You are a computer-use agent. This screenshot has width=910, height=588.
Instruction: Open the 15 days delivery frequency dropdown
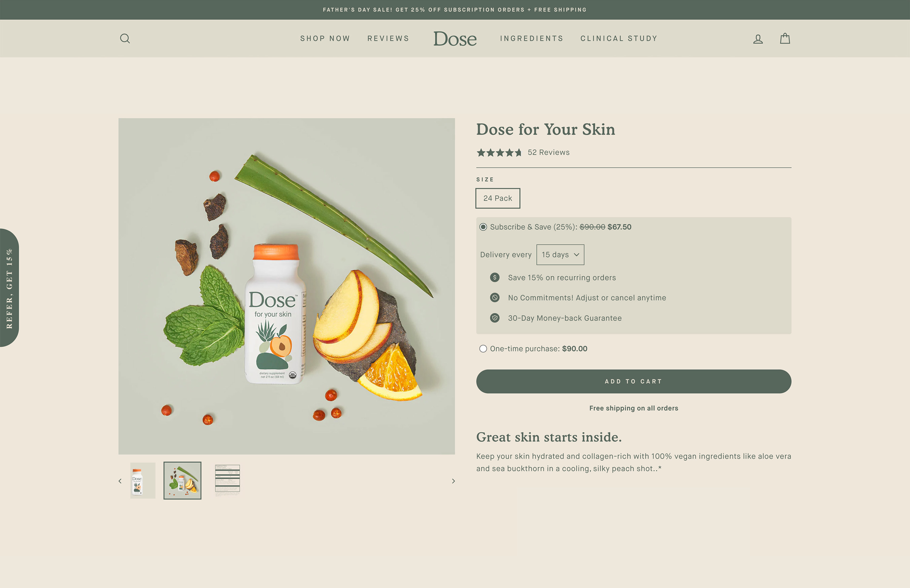[x=560, y=255]
